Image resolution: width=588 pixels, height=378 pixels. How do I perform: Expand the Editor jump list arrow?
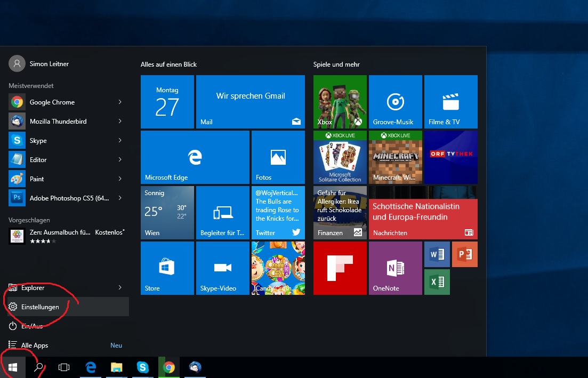120,159
